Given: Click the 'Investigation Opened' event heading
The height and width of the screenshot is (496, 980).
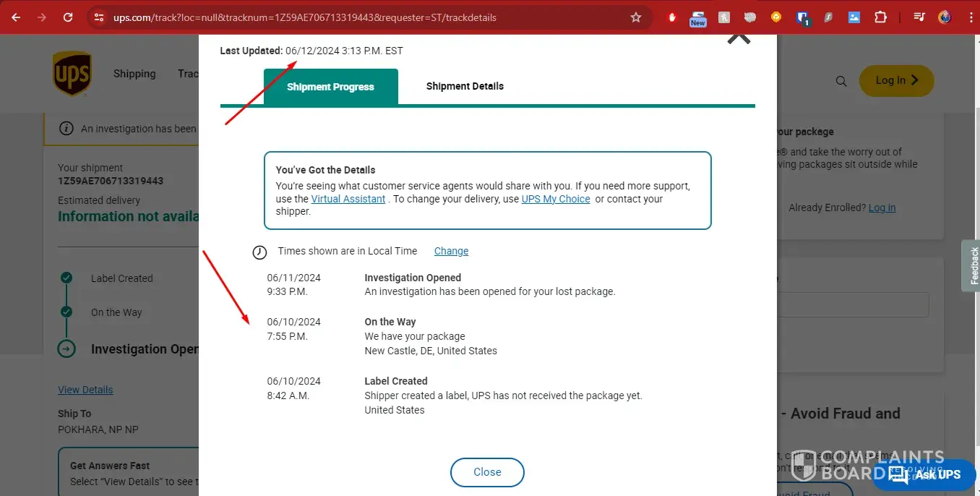Looking at the screenshot, I should click(413, 278).
